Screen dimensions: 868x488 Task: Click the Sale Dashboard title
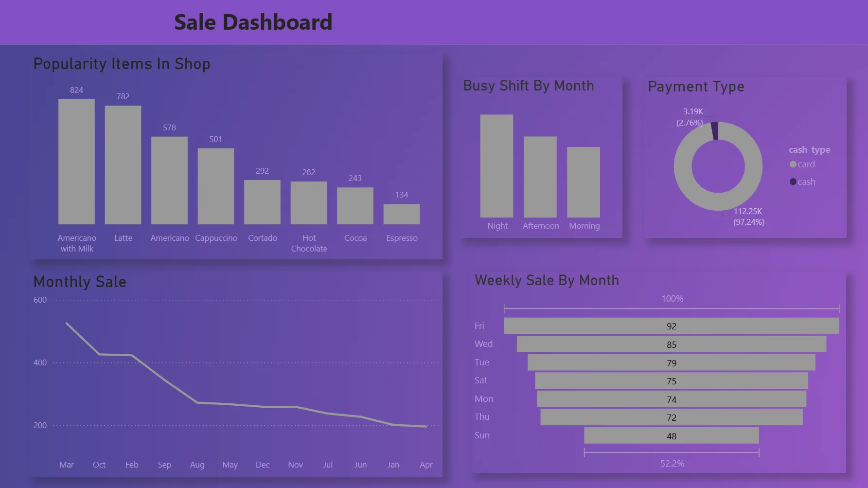coord(253,22)
